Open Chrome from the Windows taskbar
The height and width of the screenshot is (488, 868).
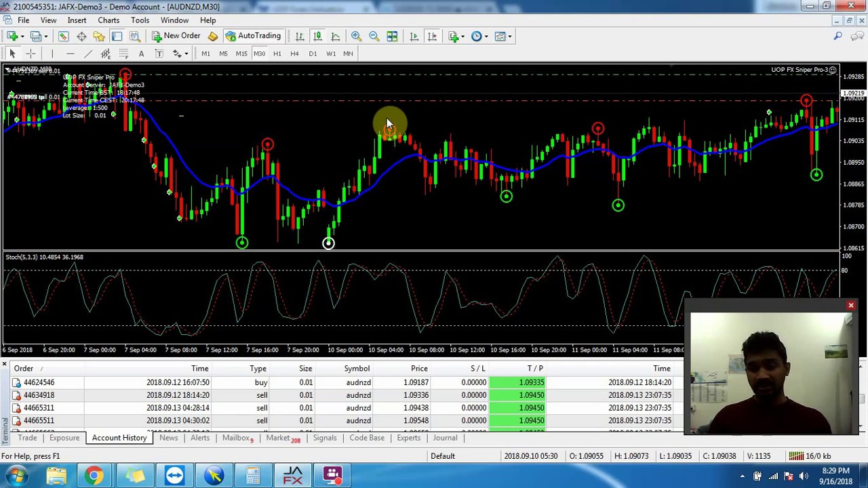pyautogui.click(x=94, y=475)
